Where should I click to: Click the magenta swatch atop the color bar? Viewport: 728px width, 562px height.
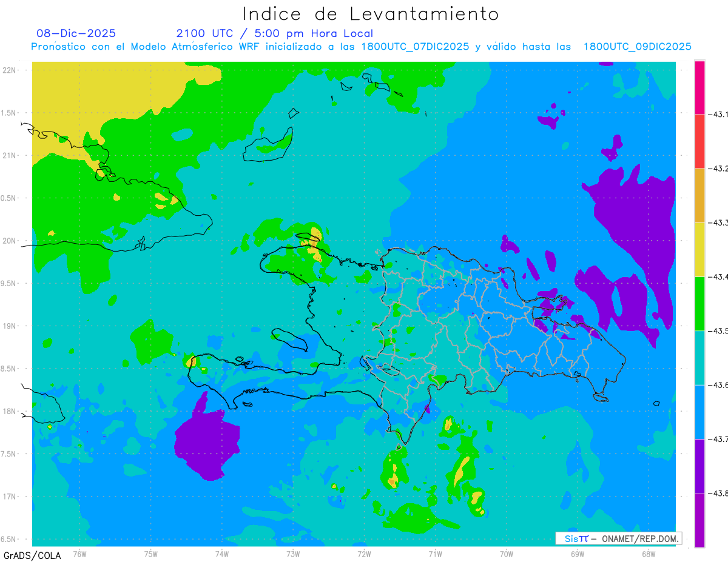click(x=699, y=87)
